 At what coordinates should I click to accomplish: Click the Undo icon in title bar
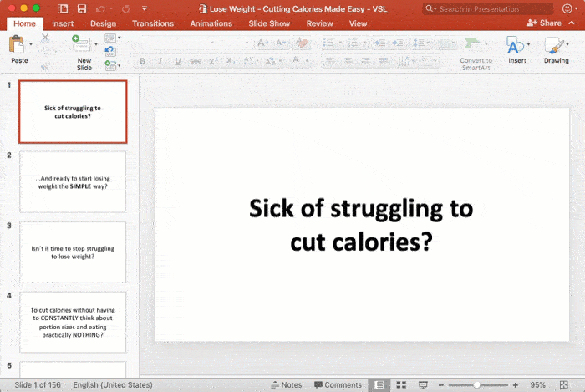point(100,8)
